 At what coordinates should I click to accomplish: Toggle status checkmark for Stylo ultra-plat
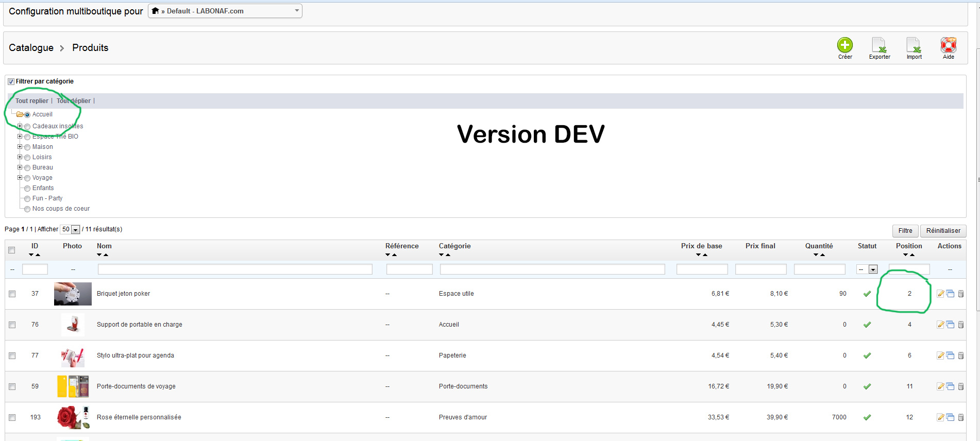click(x=867, y=355)
